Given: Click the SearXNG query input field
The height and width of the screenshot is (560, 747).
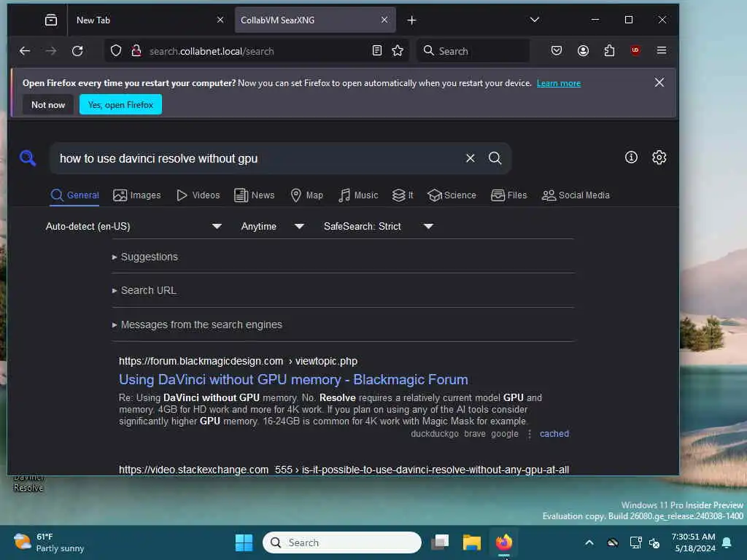Looking at the screenshot, I should point(258,158).
